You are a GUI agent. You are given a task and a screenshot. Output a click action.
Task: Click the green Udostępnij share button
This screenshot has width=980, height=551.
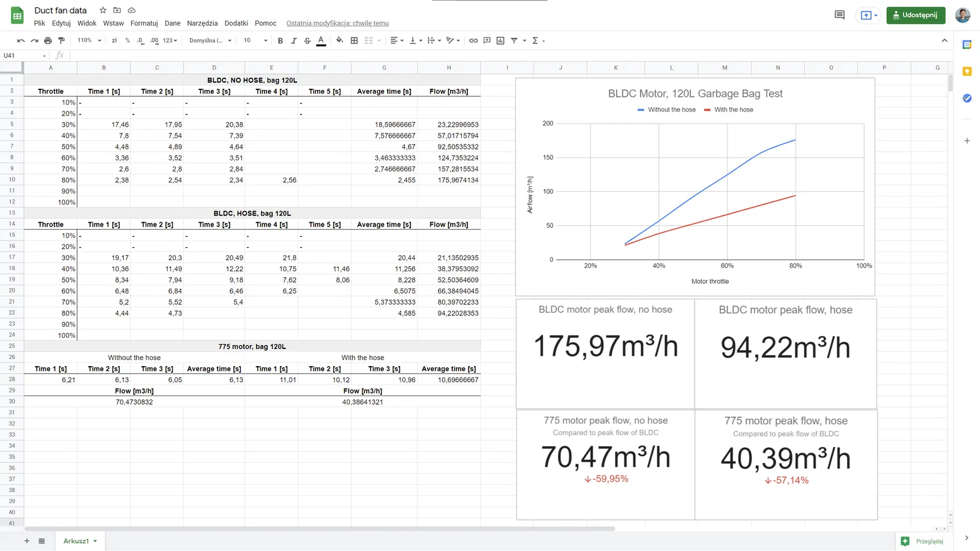pos(916,15)
